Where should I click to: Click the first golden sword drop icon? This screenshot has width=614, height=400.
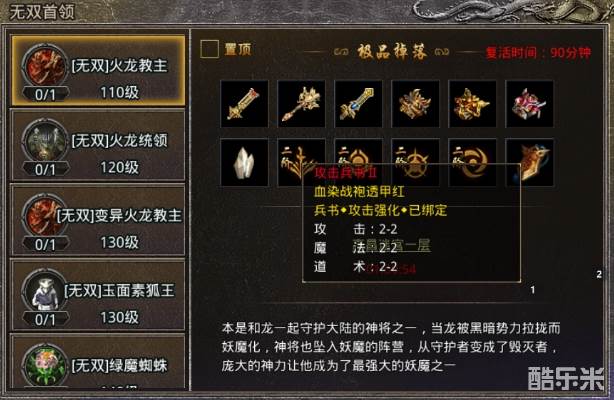click(x=244, y=104)
